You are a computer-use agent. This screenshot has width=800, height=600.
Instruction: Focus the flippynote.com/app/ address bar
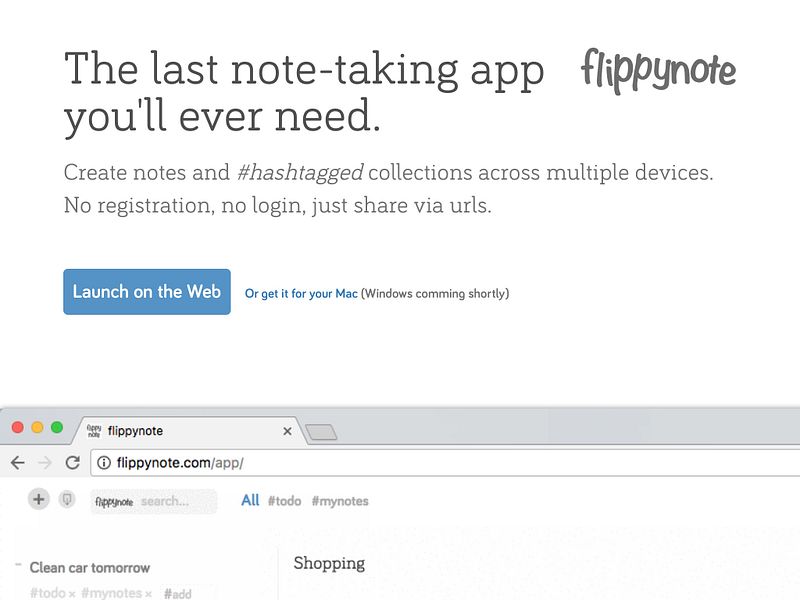pyautogui.click(x=445, y=463)
